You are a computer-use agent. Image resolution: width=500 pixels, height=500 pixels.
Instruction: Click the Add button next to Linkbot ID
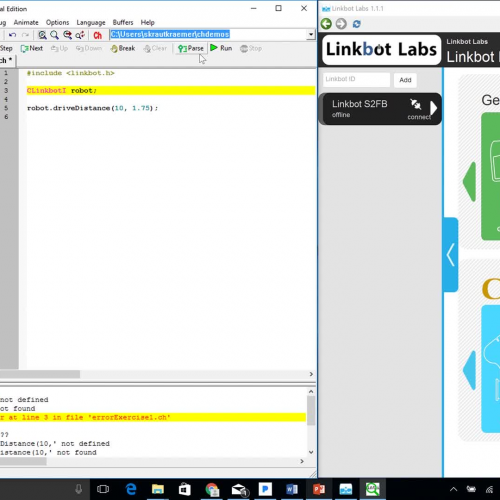point(405,80)
